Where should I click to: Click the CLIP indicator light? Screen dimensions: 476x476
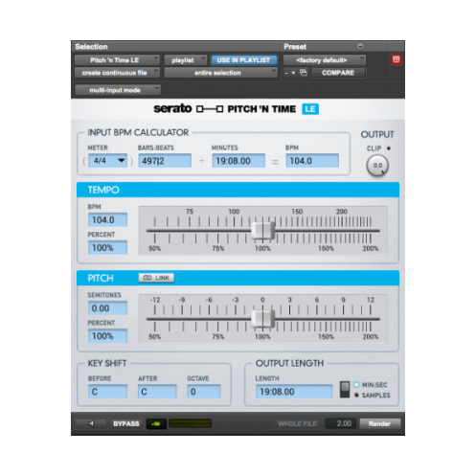tap(389, 148)
